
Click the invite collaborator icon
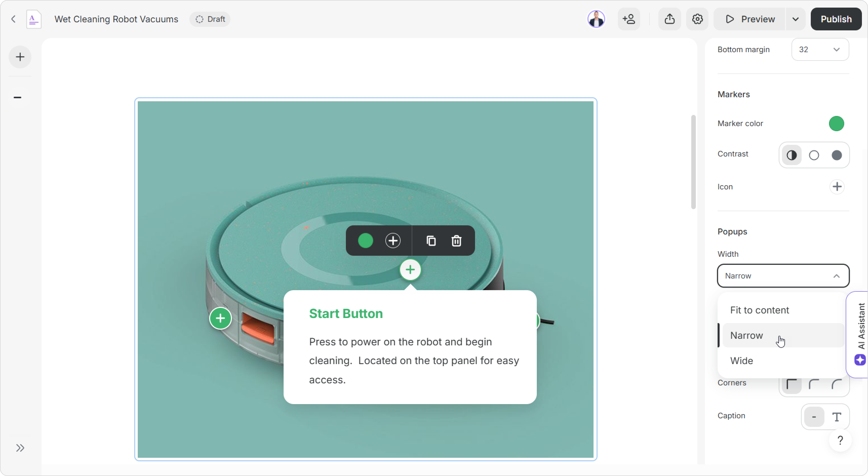pyautogui.click(x=629, y=19)
